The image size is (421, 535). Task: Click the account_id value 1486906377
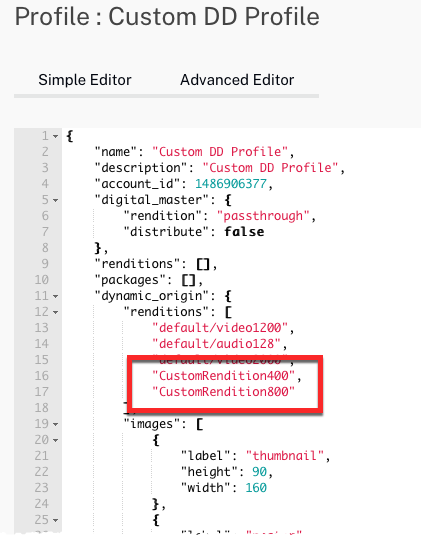pos(231,184)
